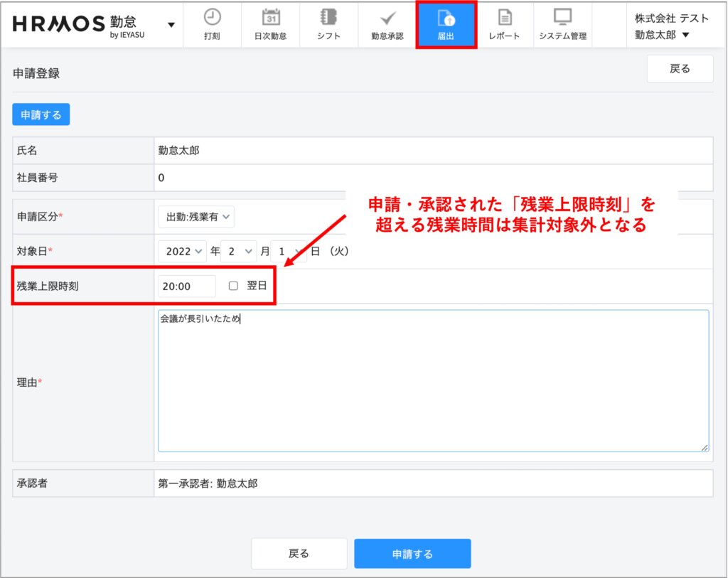Click into the 理由 text area
Viewport: 728px width, 578px height.
point(432,380)
